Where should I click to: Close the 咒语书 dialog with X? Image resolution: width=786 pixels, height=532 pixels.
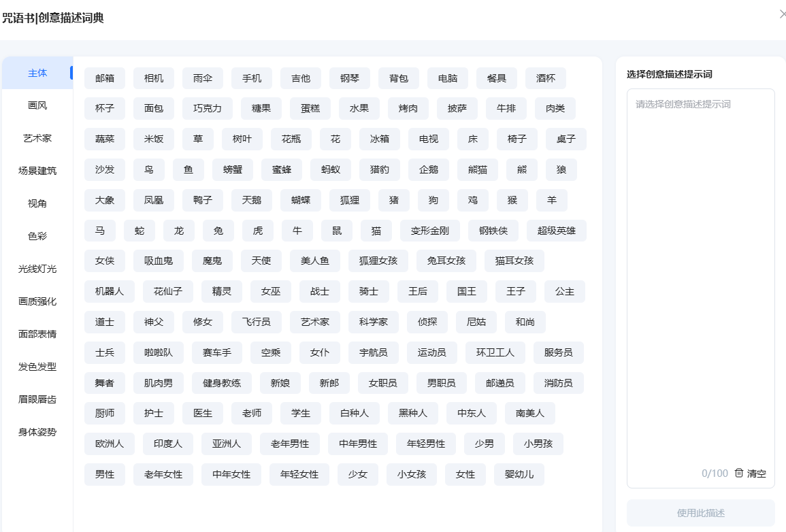click(x=782, y=14)
